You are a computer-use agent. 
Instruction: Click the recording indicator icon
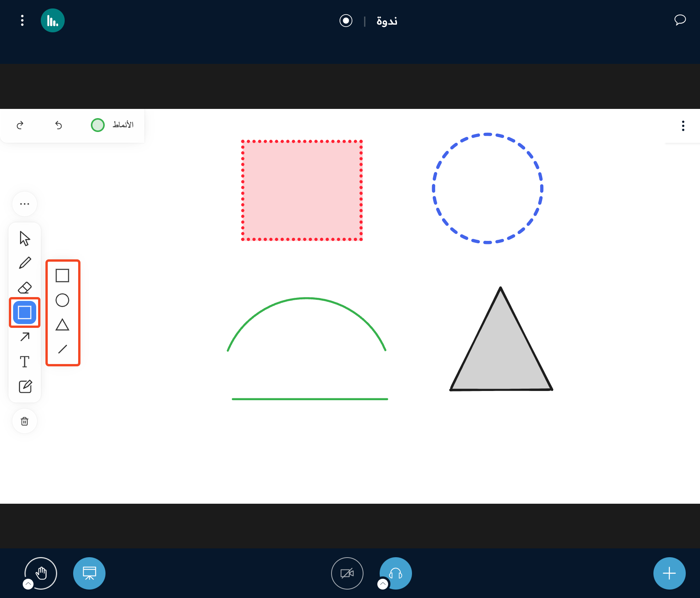[x=346, y=20]
